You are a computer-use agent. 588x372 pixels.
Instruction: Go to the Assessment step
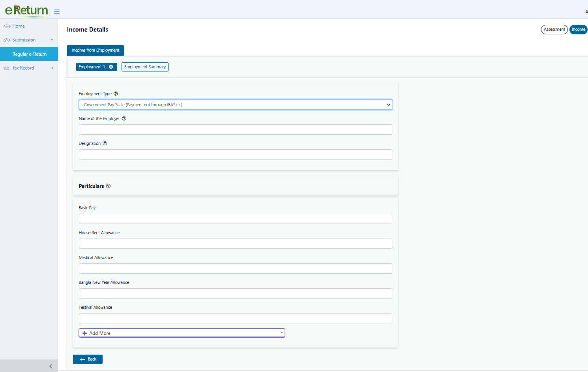(554, 30)
